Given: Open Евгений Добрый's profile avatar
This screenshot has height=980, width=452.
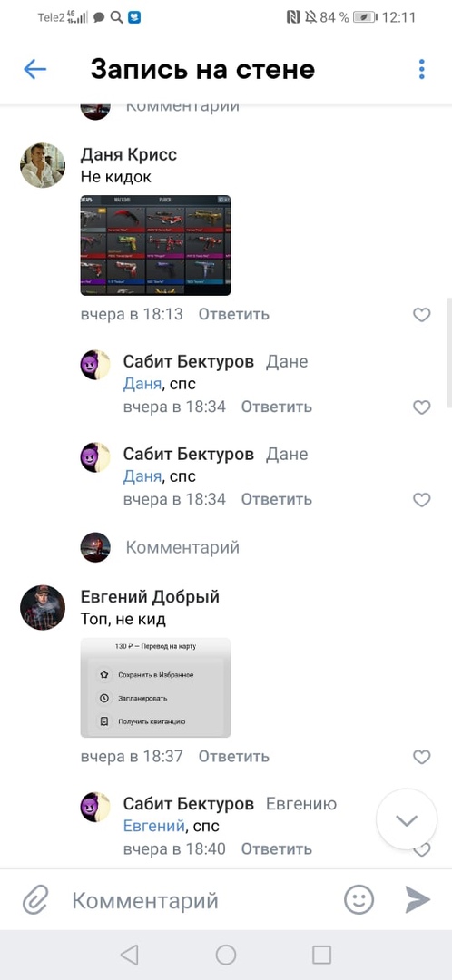Looking at the screenshot, I should [43, 607].
